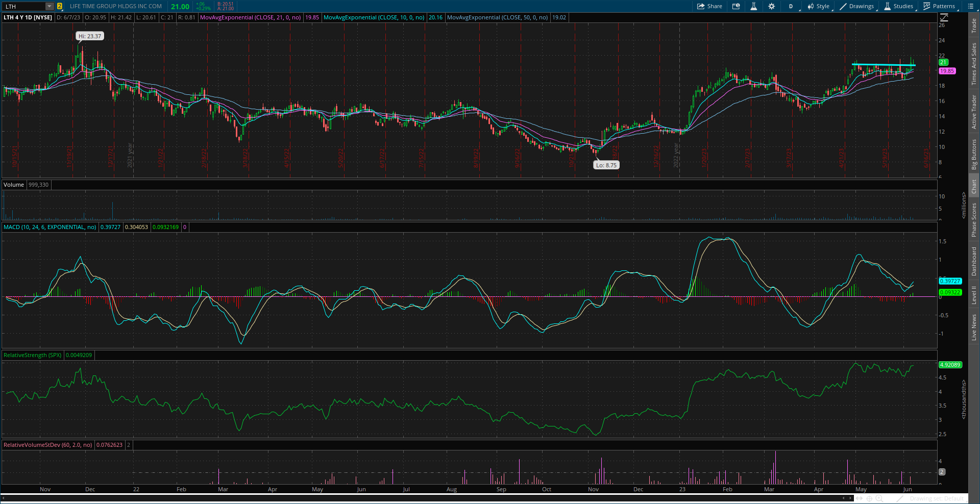Click the MACD study label

coord(50,227)
